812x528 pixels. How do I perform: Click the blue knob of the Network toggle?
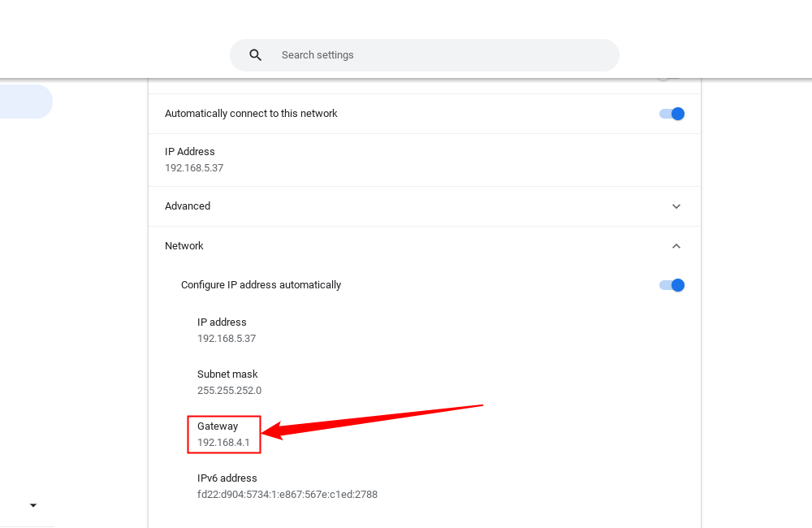coord(679,285)
